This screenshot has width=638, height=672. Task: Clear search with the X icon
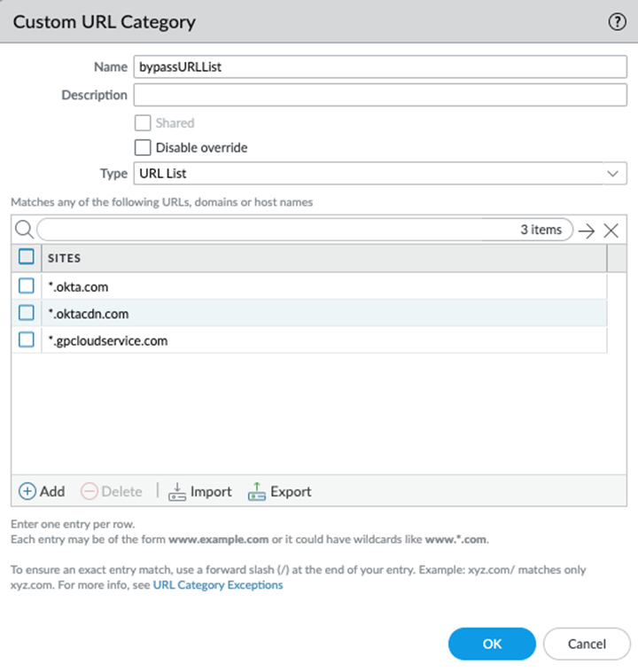click(611, 231)
